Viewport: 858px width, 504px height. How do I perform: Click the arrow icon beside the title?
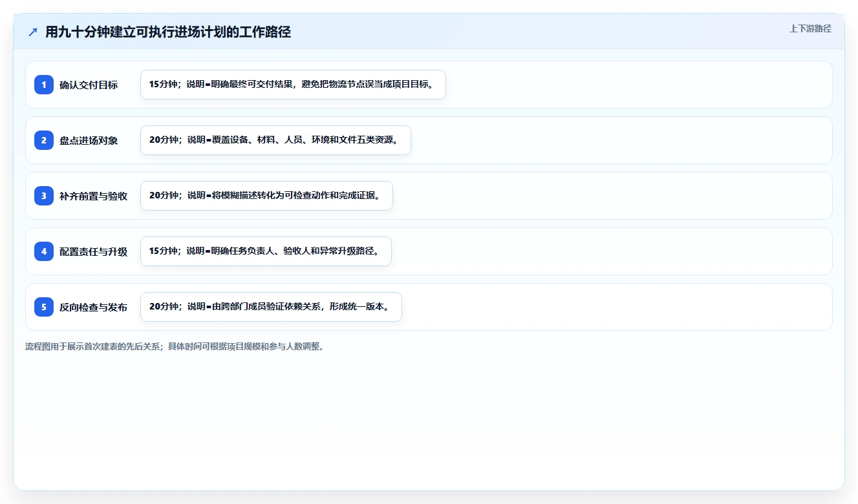click(x=33, y=32)
